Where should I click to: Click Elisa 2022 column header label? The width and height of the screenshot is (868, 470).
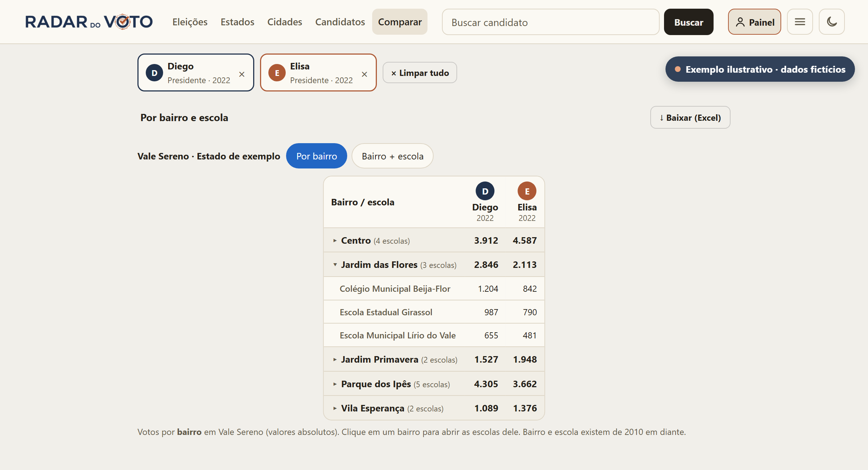527,212
